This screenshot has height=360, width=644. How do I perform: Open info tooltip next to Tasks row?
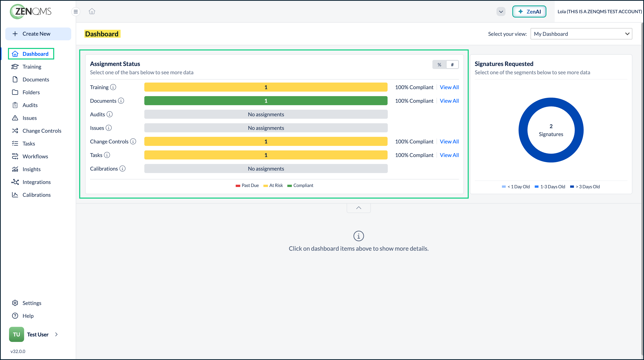[x=107, y=155]
